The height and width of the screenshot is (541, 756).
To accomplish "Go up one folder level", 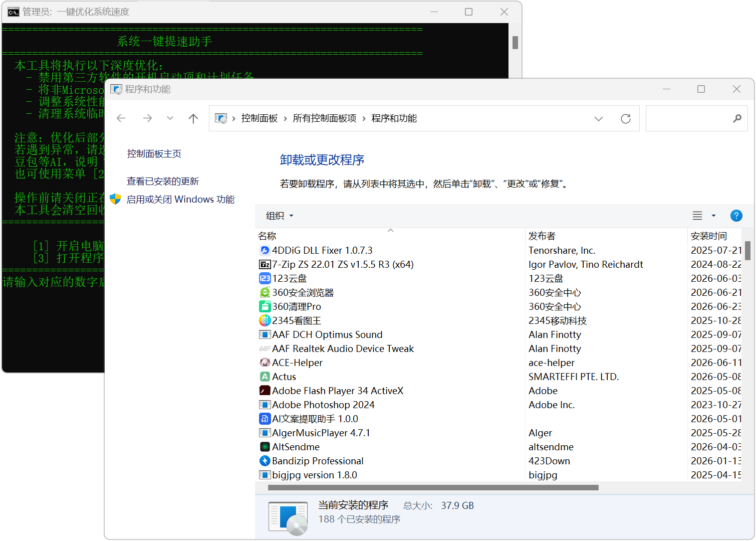I will (193, 118).
